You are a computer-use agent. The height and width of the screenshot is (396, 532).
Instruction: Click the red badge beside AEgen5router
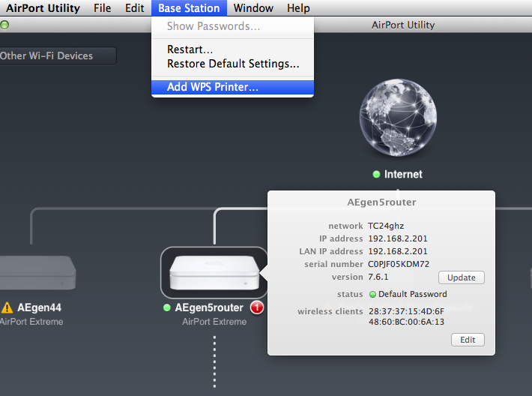[257, 307]
